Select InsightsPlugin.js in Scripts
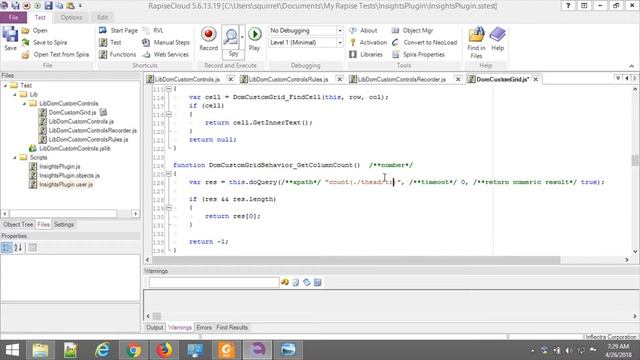Screen dimensions: 640x360 tap(60, 167)
